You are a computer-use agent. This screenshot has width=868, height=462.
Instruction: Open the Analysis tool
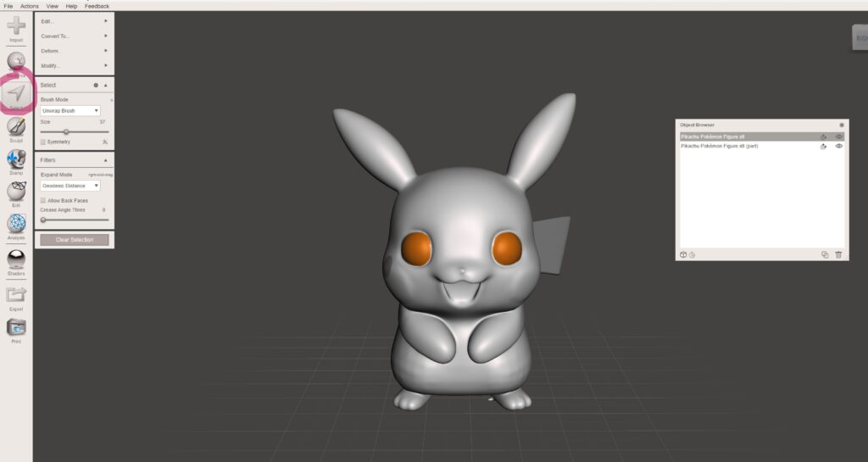point(16,224)
